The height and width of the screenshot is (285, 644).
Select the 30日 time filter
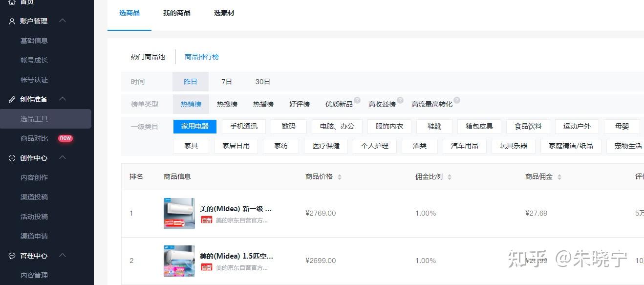(263, 82)
